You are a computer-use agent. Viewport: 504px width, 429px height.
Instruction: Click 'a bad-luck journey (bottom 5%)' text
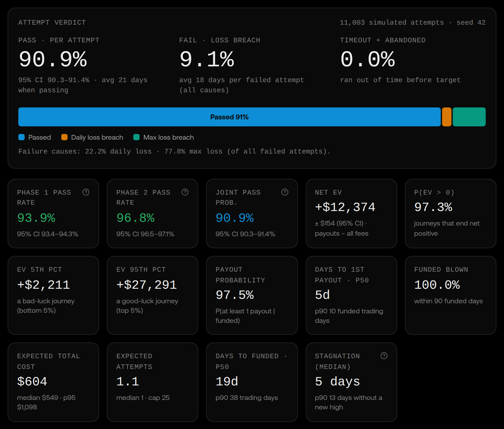46,306
